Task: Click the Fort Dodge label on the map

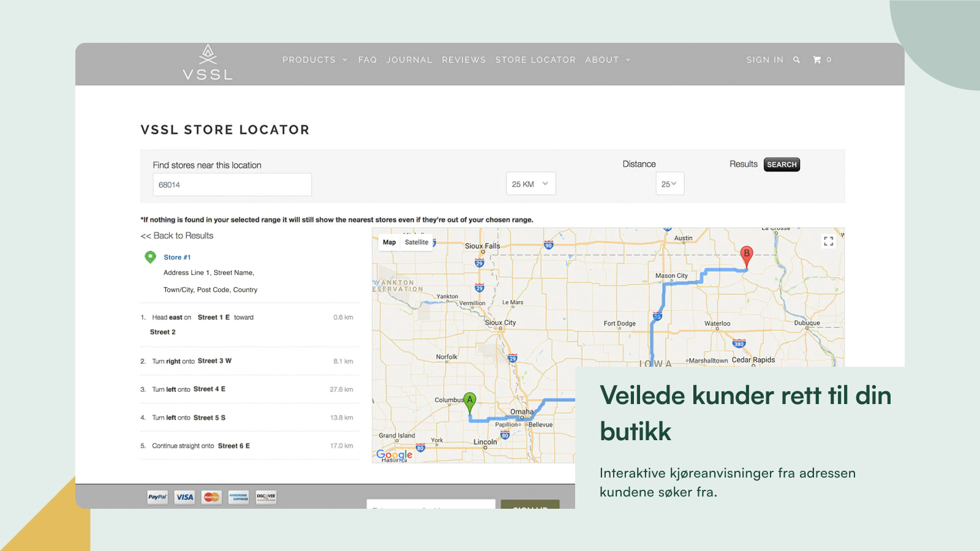Action: pos(619,323)
